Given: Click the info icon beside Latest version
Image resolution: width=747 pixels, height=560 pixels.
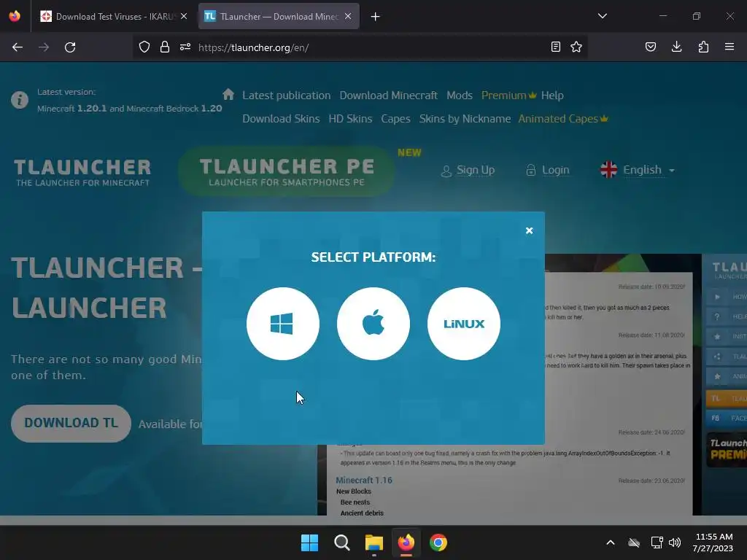Looking at the screenshot, I should point(20,100).
